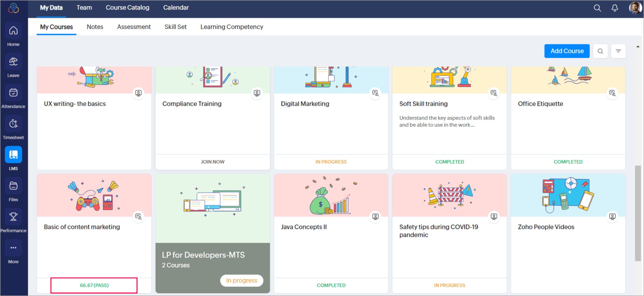644x296 pixels.
Task: Click Zoho People Videos devices thumbnail
Action: (568, 195)
